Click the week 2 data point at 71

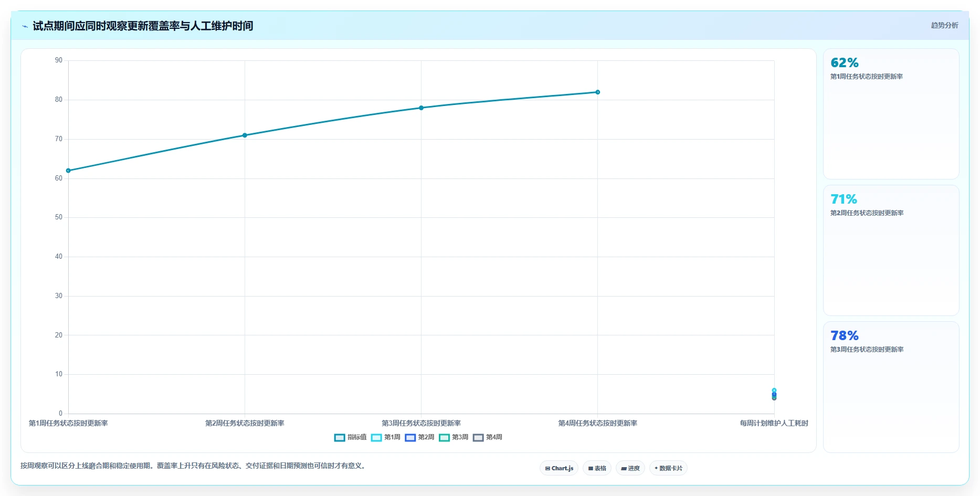[245, 135]
